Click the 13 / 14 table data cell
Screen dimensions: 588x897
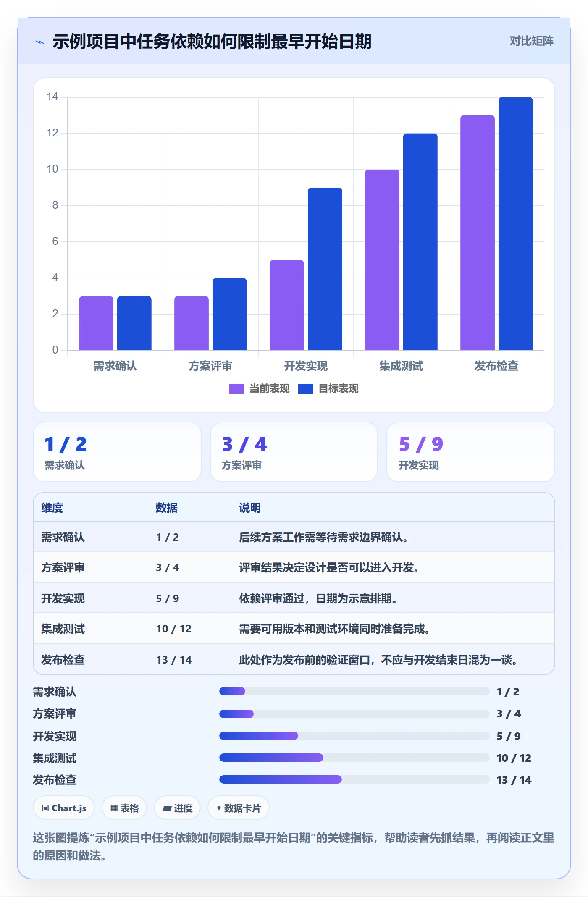[174, 660]
